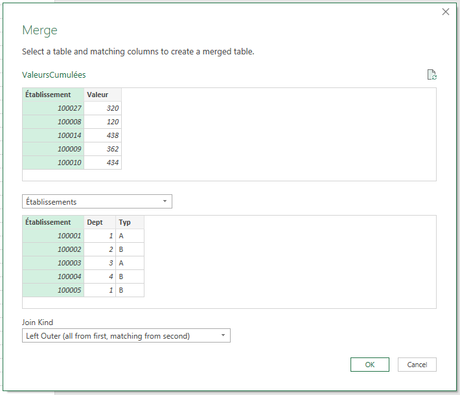460x395 pixels.
Task: Click the refresh preview icon beside ValeursCumulées
Action: [x=432, y=75]
